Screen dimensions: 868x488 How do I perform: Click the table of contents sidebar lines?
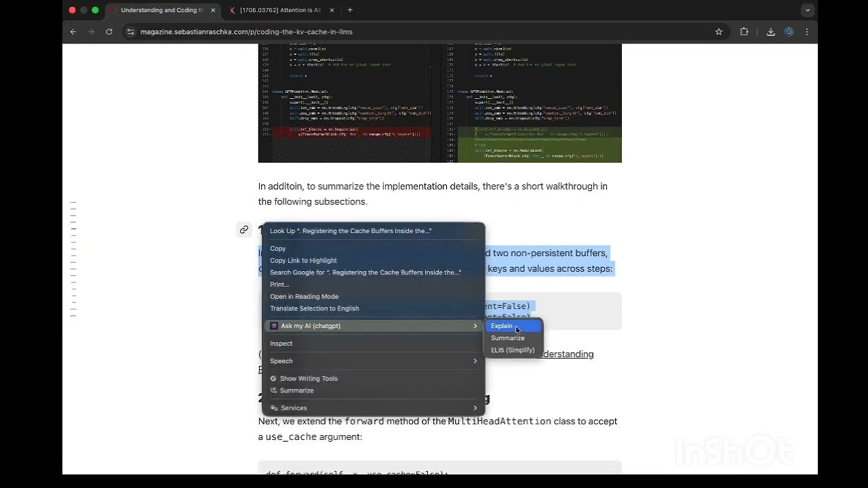click(x=73, y=260)
